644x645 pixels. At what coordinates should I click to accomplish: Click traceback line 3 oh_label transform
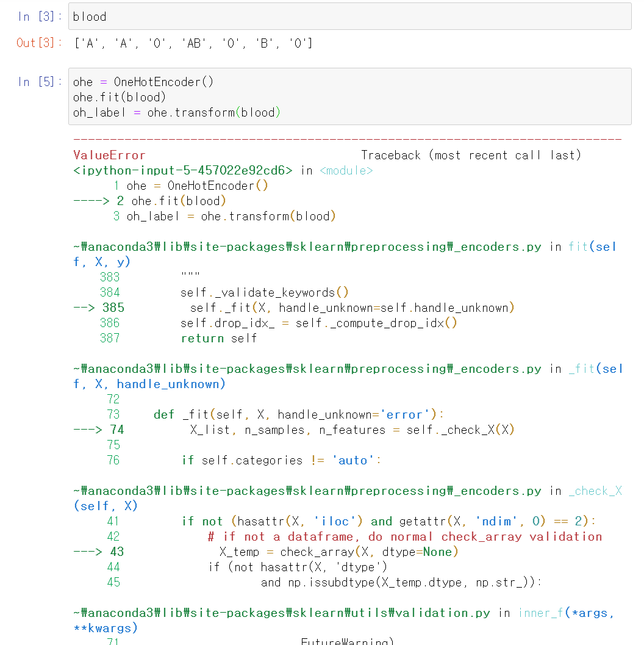(x=231, y=216)
